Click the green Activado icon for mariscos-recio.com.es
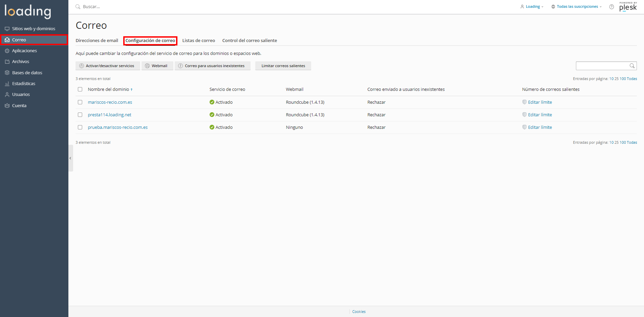 pos(212,102)
